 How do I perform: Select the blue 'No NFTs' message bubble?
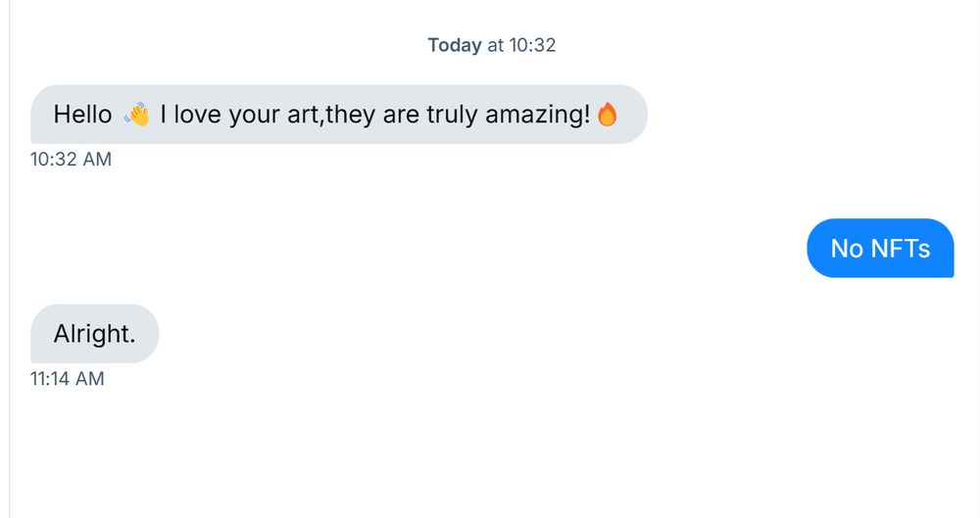tap(880, 248)
